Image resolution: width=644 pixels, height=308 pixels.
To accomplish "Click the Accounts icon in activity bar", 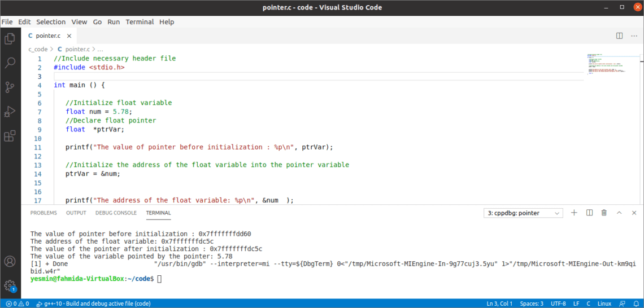I will pyautogui.click(x=10, y=262).
